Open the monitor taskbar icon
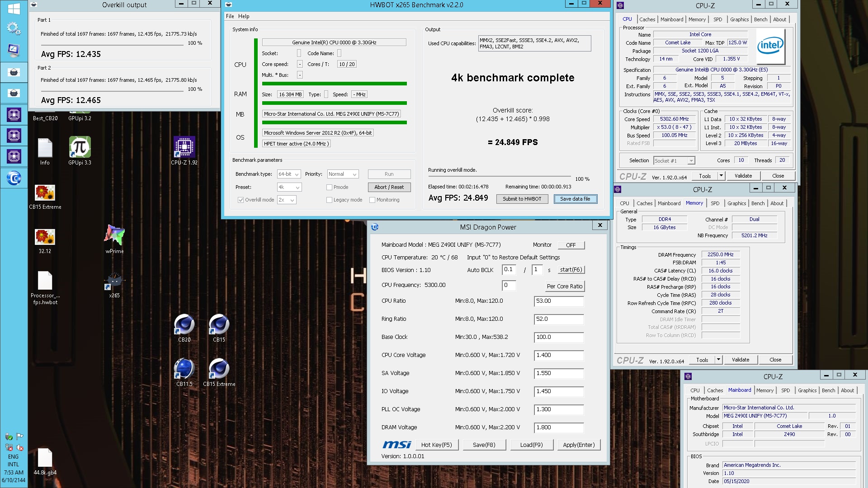868x488 pixels. [x=14, y=50]
